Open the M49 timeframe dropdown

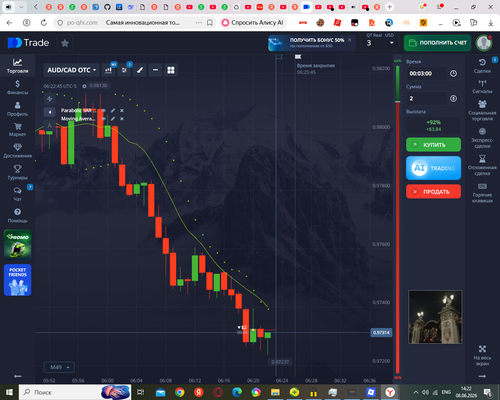click(59, 367)
